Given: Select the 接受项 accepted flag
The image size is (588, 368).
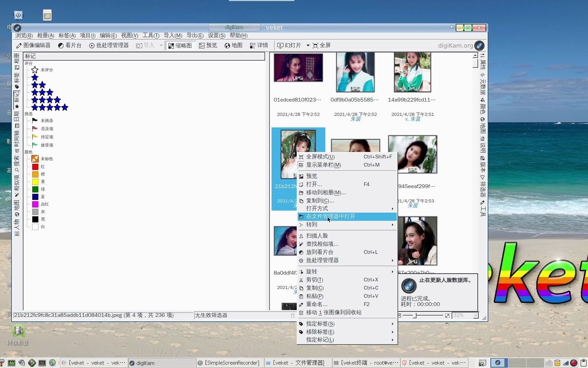Looking at the screenshot, I should pyautogui.click(x=43, y=145).
